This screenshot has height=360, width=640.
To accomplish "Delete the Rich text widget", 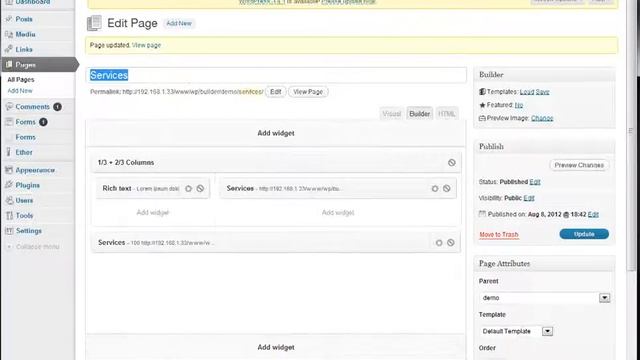I will pyautogui.click(x=200, y=189).
